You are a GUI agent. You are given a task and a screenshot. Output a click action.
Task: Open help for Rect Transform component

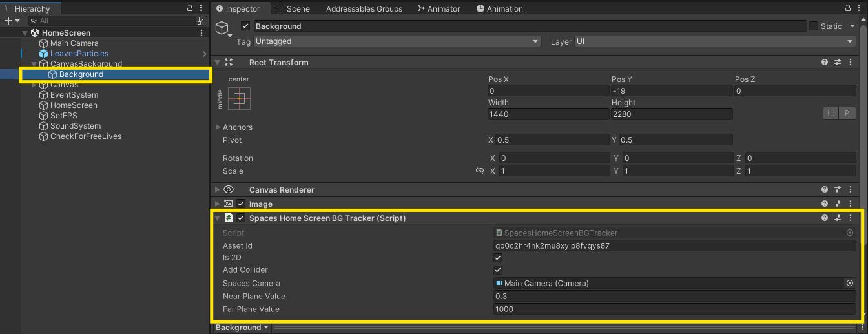pyautogui.click(x=825, y=63)
